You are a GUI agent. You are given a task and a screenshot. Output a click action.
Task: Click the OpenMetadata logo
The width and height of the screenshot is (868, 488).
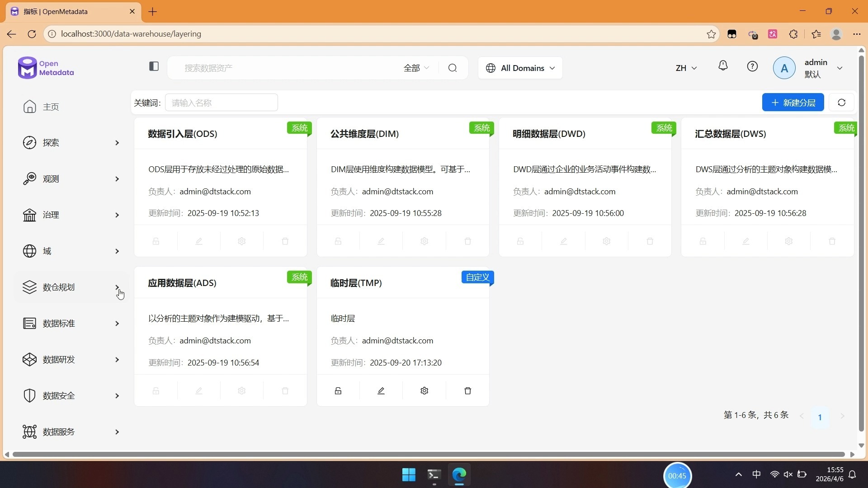(x=46, y=68)
